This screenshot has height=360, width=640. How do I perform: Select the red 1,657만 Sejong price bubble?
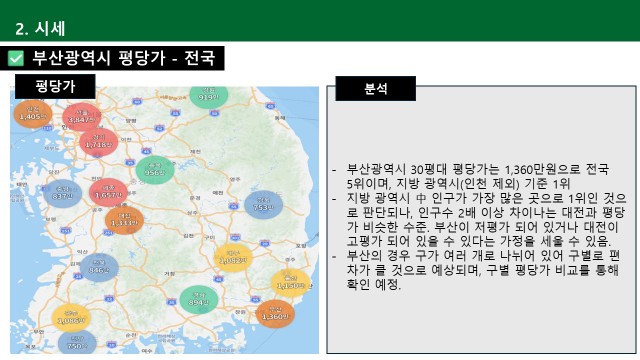click(108, 192)
